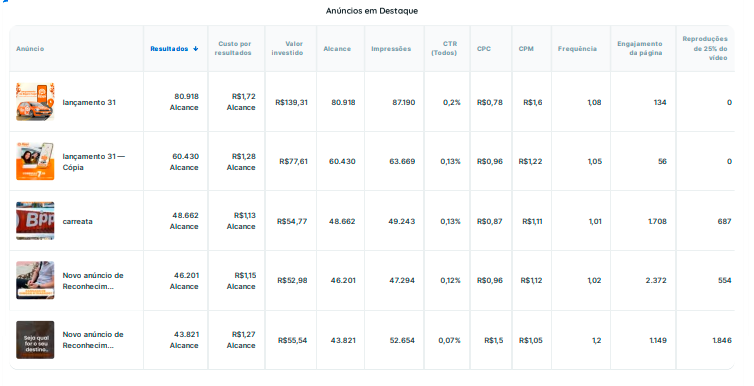The image size is (754, 386).
Task: Click the Frequência column header
Action: [578, 49]
